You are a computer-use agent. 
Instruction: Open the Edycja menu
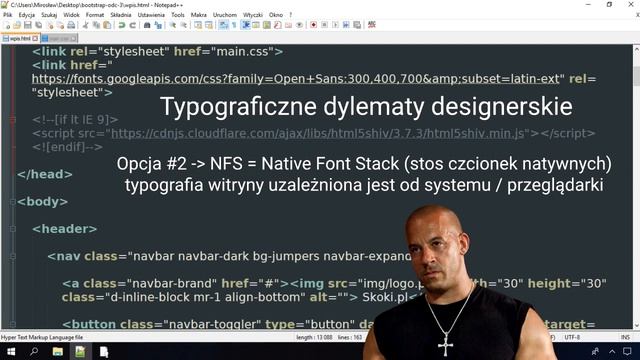click(27, 15)
